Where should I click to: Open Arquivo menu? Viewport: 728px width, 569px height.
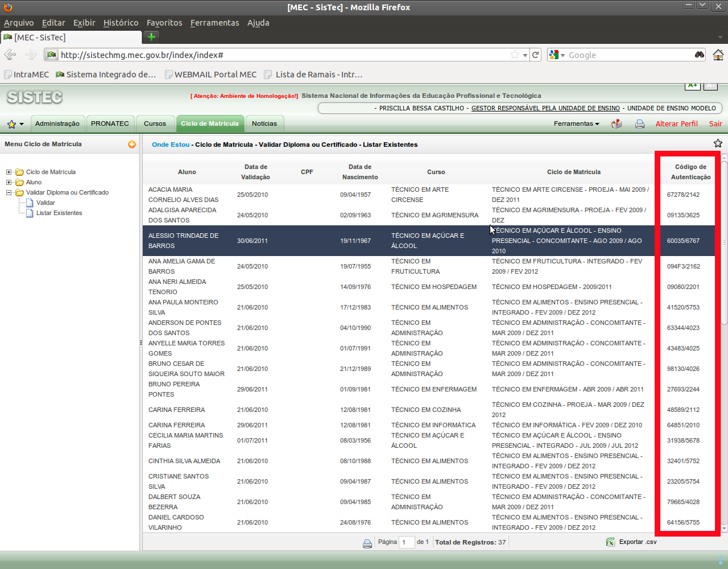coord(19,23)
